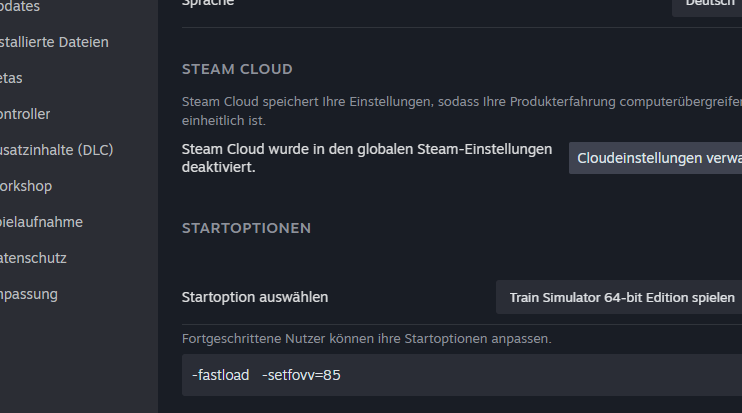Select Zusatzinhalte (DLC) in the sidebar
The height and width of the screenshot is (413, 742).
pyautogui.click(x=56, y=150)
